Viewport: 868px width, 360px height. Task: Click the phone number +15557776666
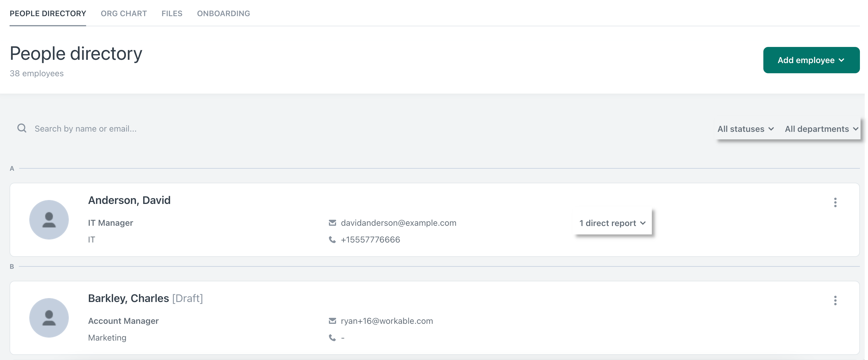tap(370, 240)
